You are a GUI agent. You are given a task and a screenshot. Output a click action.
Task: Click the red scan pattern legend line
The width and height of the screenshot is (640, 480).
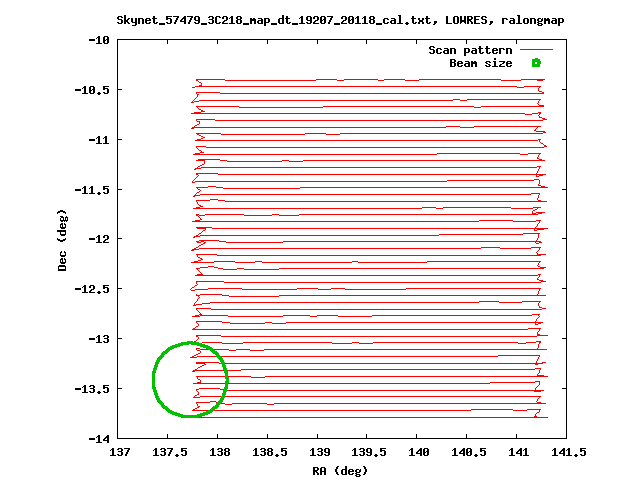536,50
